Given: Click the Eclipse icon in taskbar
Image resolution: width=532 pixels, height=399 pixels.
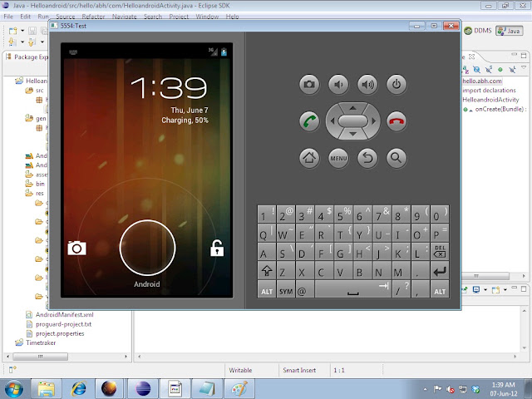Looking at the screenshot, I should click(x=143, y=389).
